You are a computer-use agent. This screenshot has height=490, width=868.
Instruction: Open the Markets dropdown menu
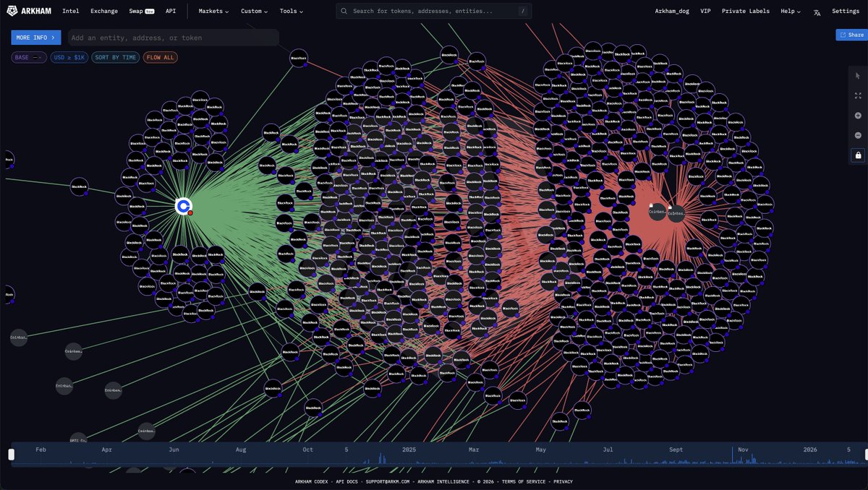click(x=213, y=12)
